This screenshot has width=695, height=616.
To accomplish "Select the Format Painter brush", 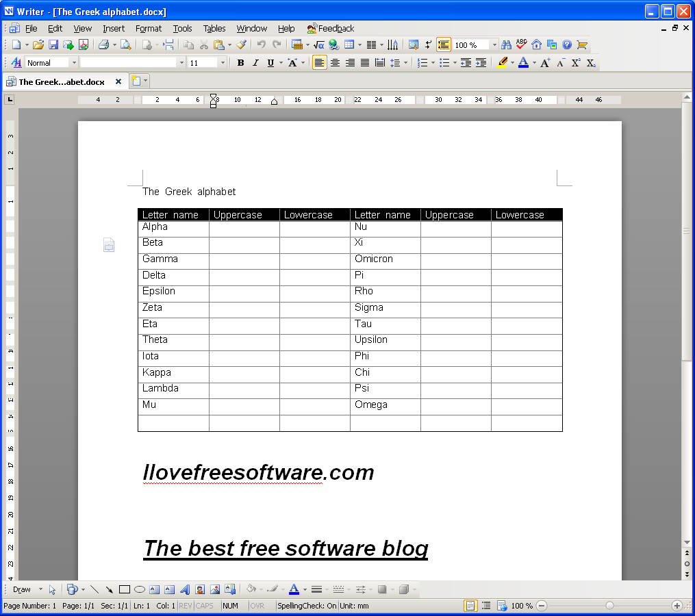I will tap(242, 44).
